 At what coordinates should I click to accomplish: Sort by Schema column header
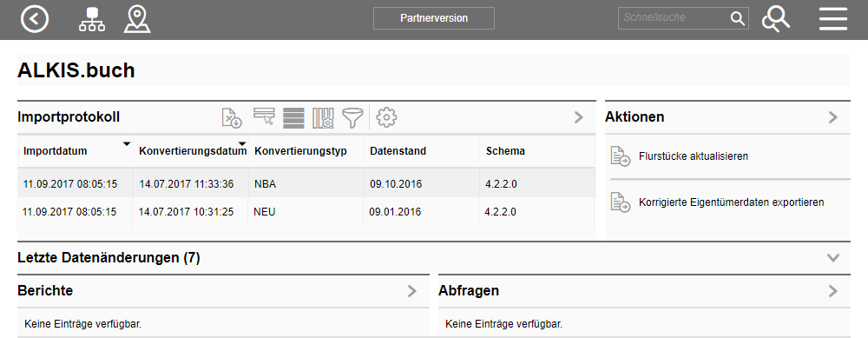505,151
